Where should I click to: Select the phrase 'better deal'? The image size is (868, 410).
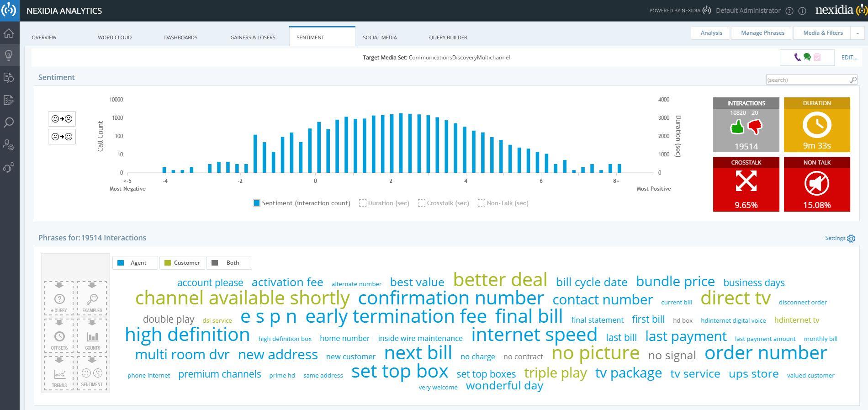500,280
